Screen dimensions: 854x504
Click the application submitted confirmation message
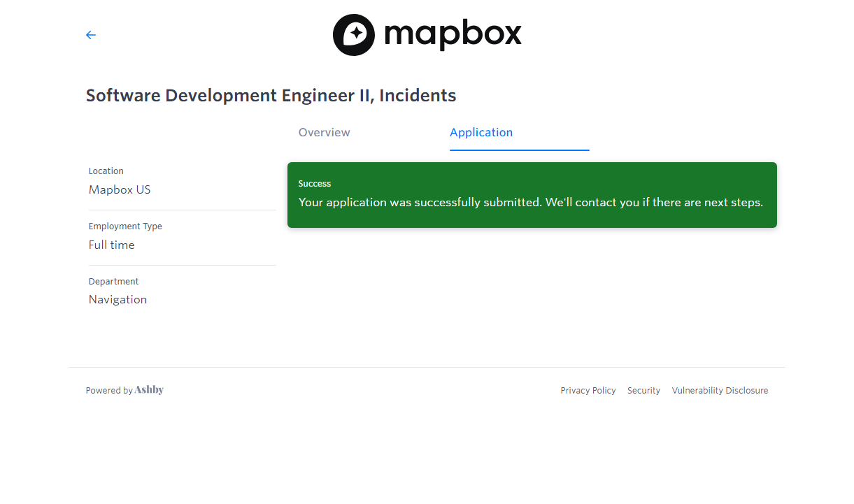point(530,203)
